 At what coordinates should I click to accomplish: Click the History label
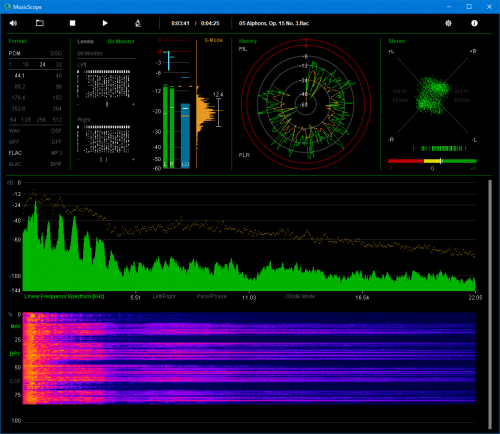[x=248, y=41]
